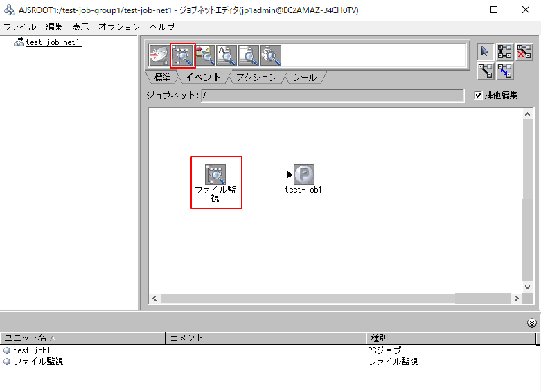
Task: Switch to the アクション tab
Action: pyautogui.click(x=257, y=78)
